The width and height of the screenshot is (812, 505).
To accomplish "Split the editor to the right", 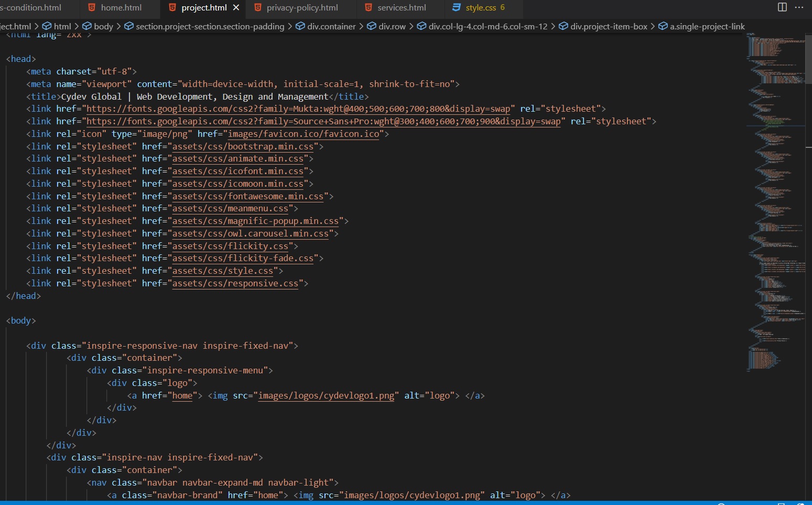I will pyautogui.click(x=782, y=7).
